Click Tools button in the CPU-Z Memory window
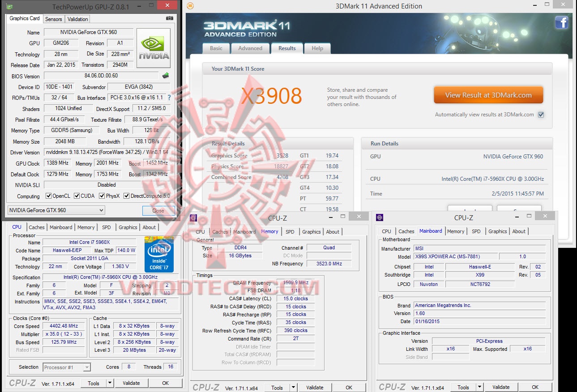 (x=277, y=388)
